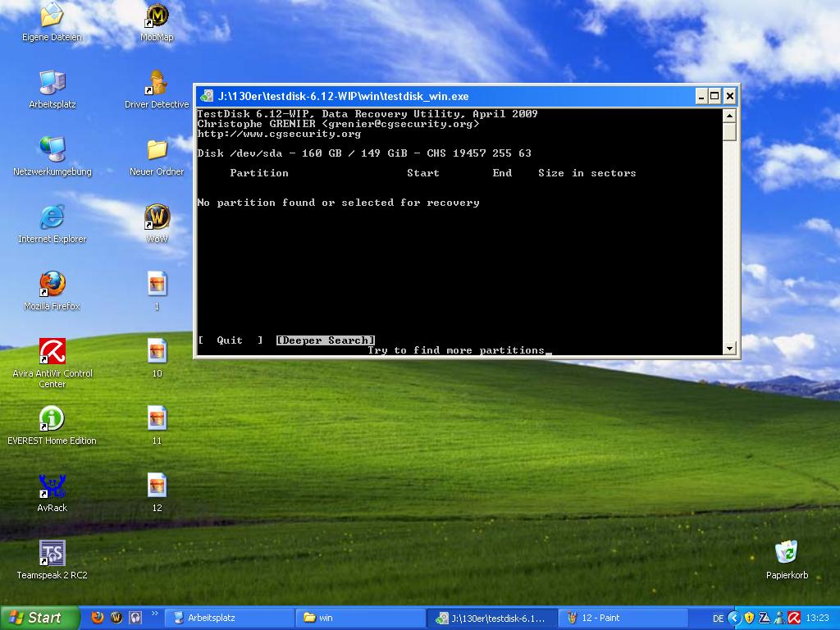Click the Netzwerkumgebung desktop icon
The height and width of the screenshot is (630, 840).
52,157
